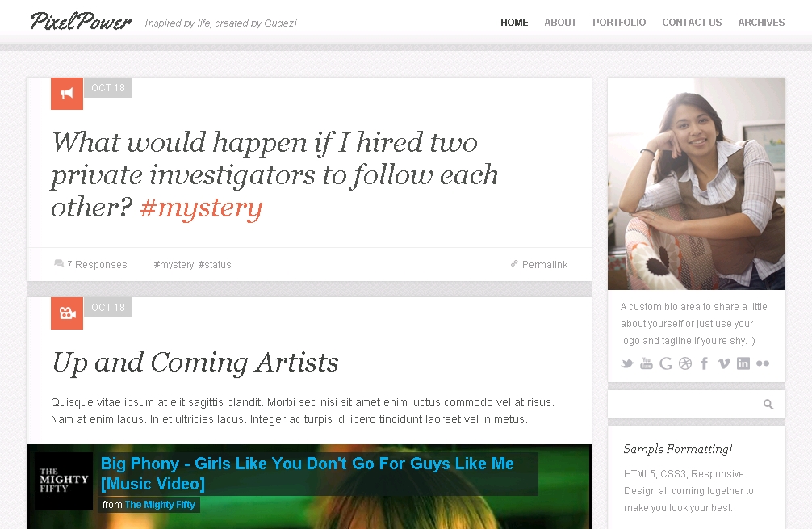Image resolution: width=812 pixels, height=529 pixels.
Task: Open the Twitter profile icon
Action: pos(627,363)
